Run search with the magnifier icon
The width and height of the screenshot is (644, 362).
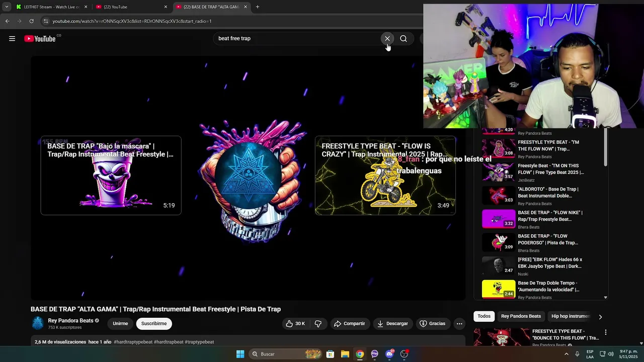[x=404, y=39]
